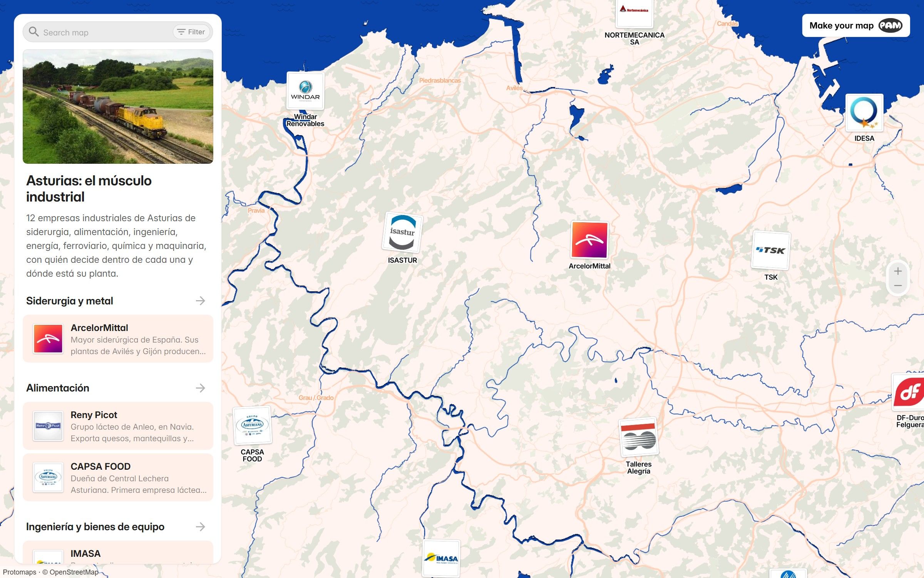The height and width of the screenshot is (578, 924).
Task: Click the IDESA label text on map
Action: click(x=864, y=138)
